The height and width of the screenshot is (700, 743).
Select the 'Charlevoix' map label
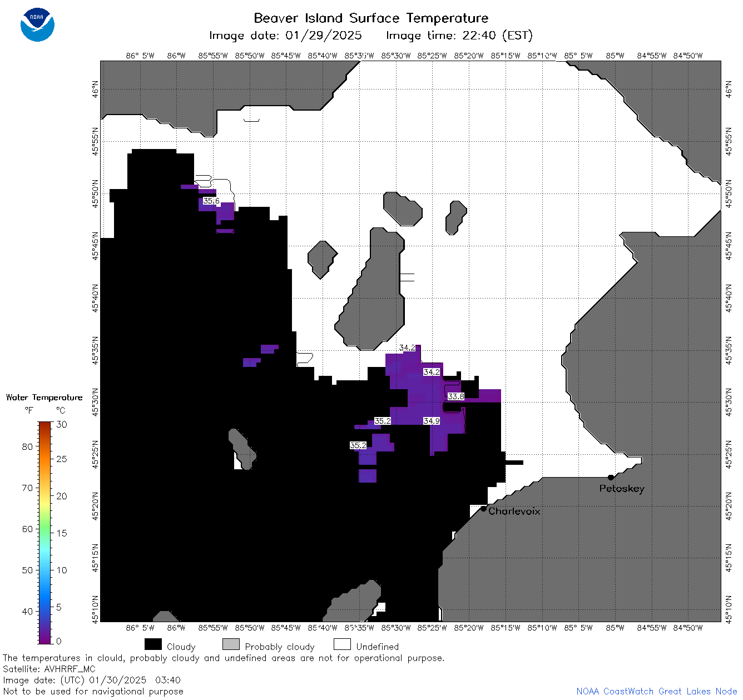pos(514,511)
